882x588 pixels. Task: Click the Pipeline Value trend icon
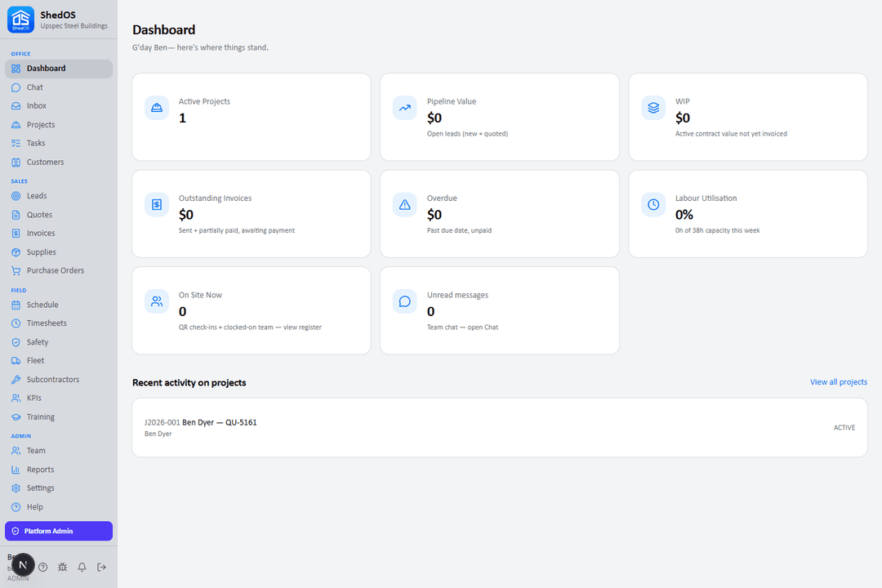(x=405, y=108)
